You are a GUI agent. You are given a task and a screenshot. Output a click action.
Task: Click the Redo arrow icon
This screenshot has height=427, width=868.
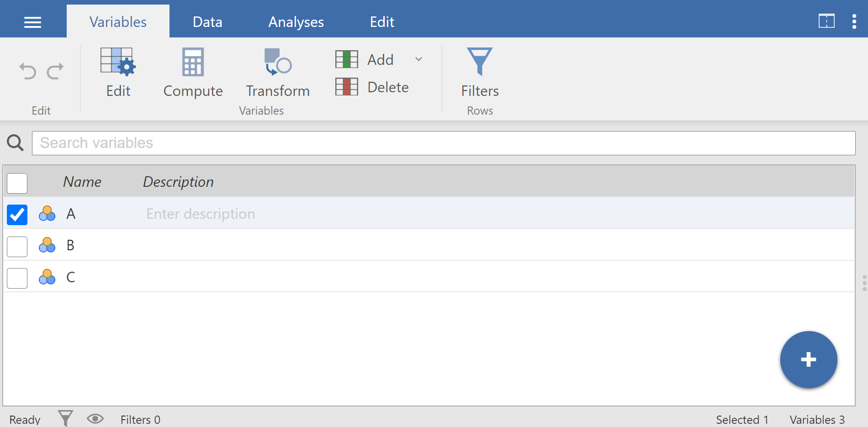pos(55,71)
